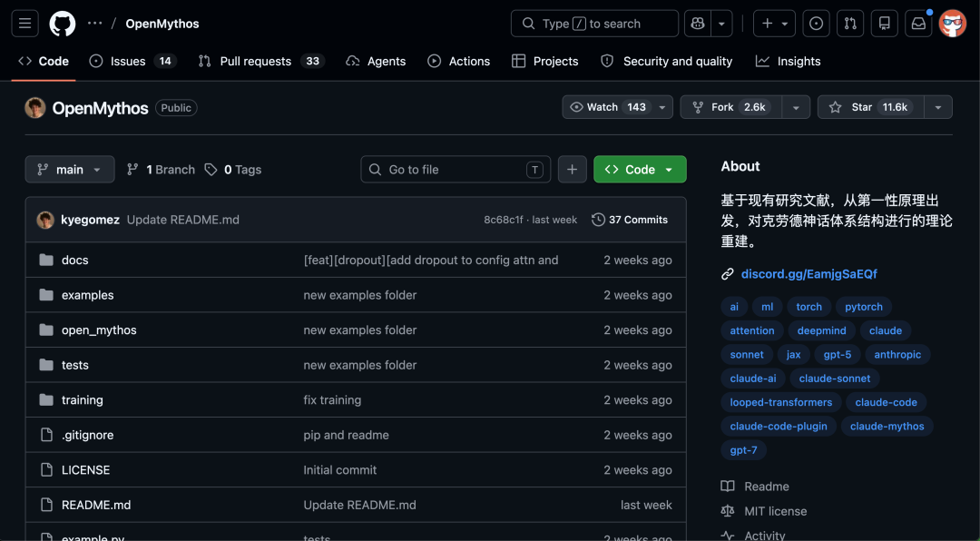Click the pytorch topic tag
This screenshot has width=980, height=541.
[x=864, y=307]
